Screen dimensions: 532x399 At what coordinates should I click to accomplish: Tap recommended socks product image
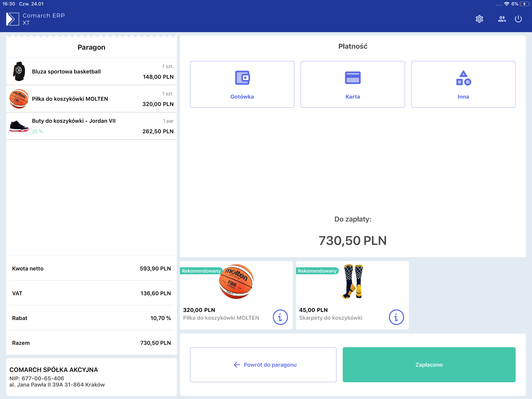click(x=353, y=282)
